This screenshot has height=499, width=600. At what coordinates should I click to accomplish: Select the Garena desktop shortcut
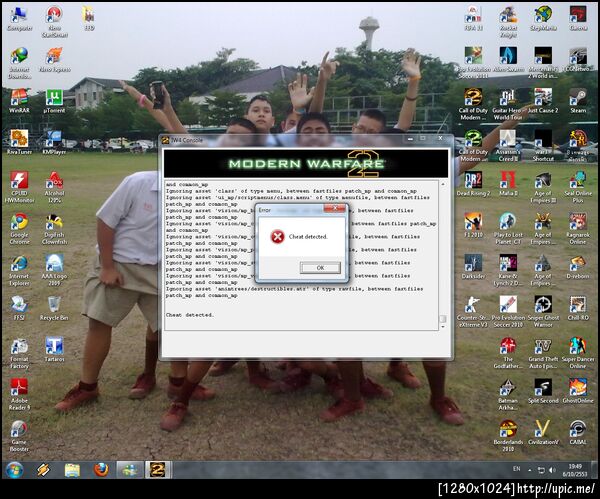pos(578,18)
